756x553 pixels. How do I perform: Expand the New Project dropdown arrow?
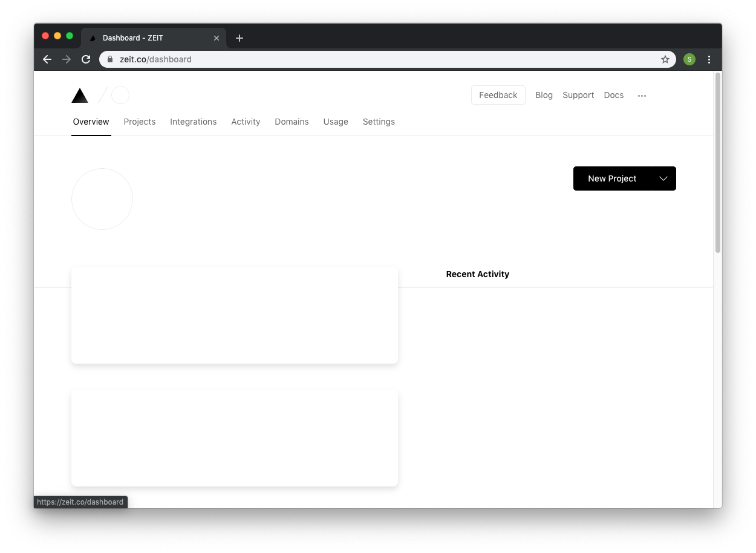(x=663, y=178)
